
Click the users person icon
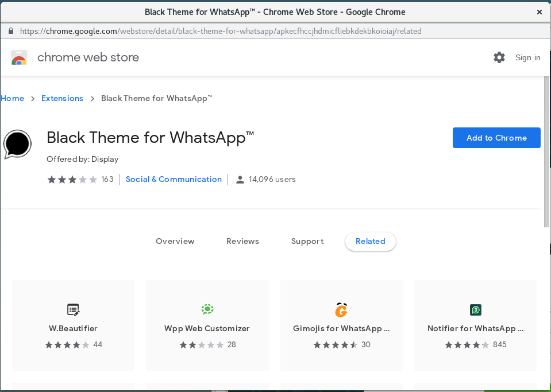(240, 180)
